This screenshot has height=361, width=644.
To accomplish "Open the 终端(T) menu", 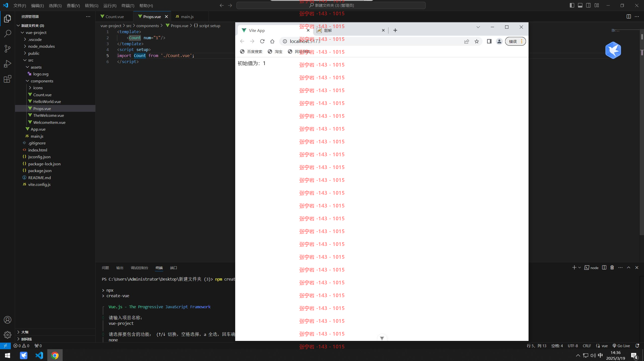I will 128,6.
